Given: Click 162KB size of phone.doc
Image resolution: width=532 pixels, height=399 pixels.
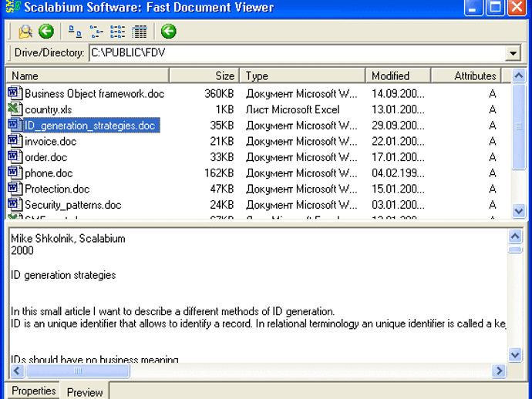Looking at the screenshot, I should pos(219,173).
